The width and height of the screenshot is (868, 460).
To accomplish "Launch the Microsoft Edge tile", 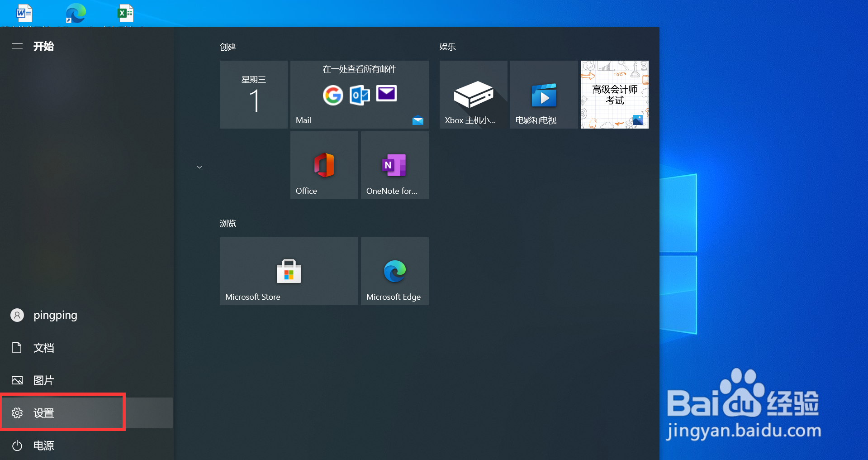I will (395, 271).
